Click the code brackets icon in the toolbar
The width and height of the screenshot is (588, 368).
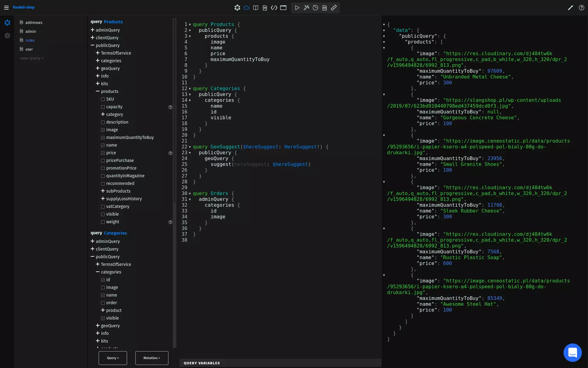point(274,8)
